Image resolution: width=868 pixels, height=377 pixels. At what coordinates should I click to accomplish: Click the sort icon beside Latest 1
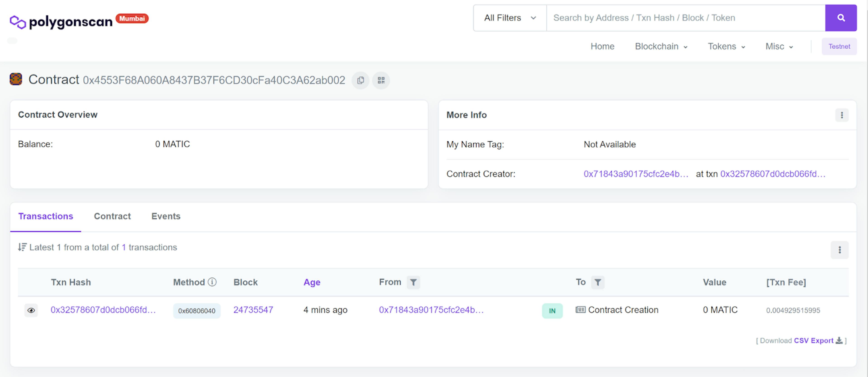click(x=22, y=247)
